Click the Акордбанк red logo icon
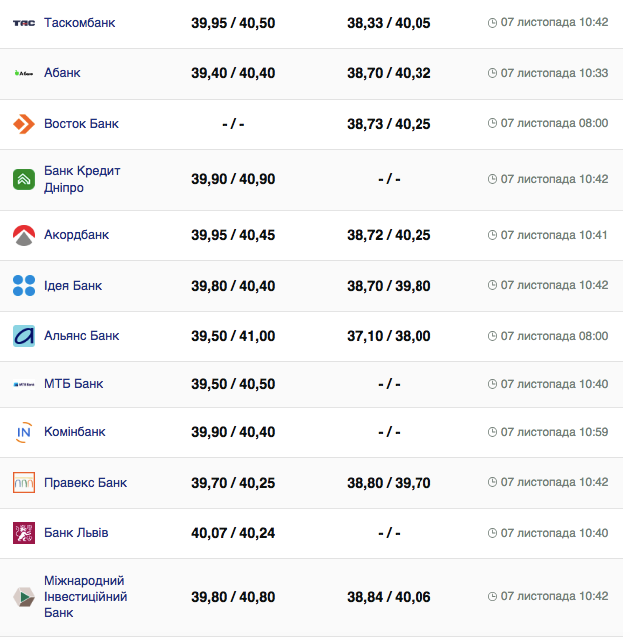Viewport: 630px width, 640px height. (24, 235)
